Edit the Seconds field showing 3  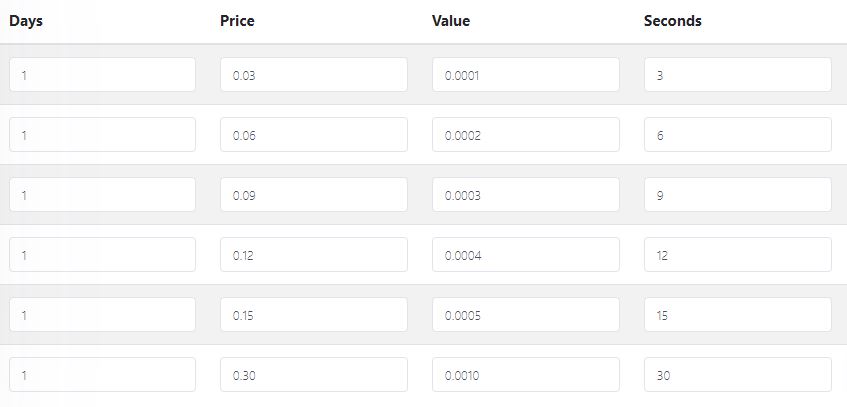point(738,75)
